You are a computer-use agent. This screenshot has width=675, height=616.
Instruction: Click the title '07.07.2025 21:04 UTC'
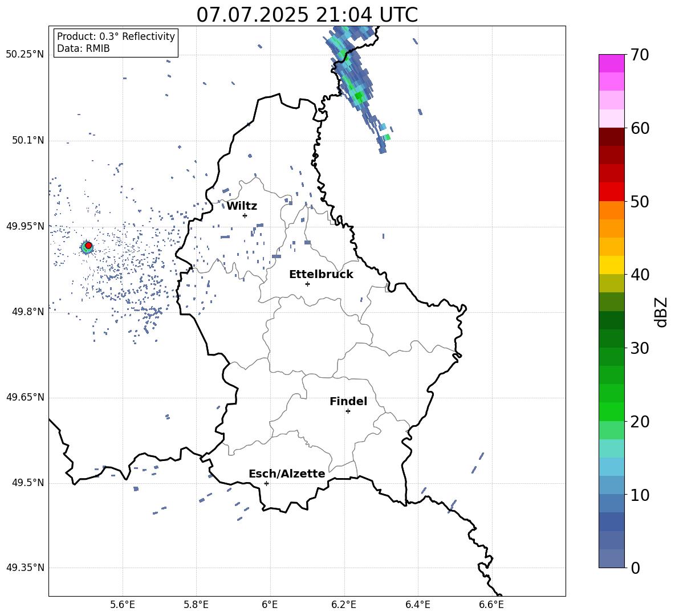307,15
